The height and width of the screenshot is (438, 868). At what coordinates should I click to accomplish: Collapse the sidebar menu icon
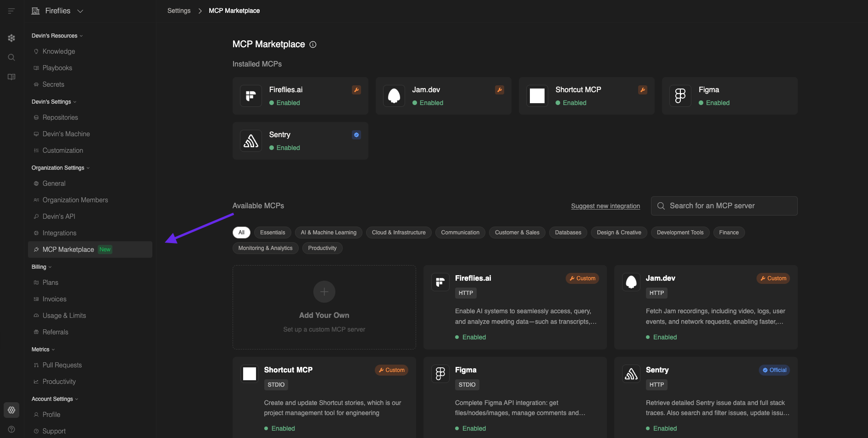click(11, 11)
